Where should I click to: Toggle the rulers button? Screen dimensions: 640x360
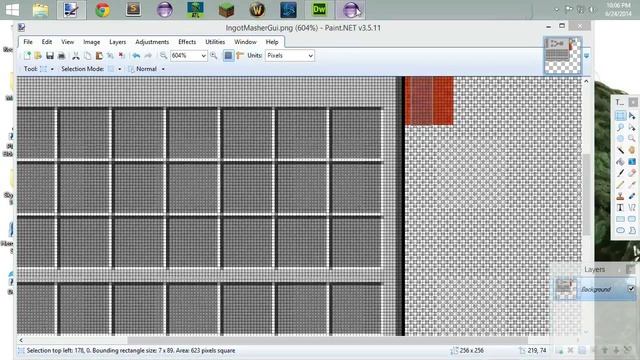coord(240,56)
